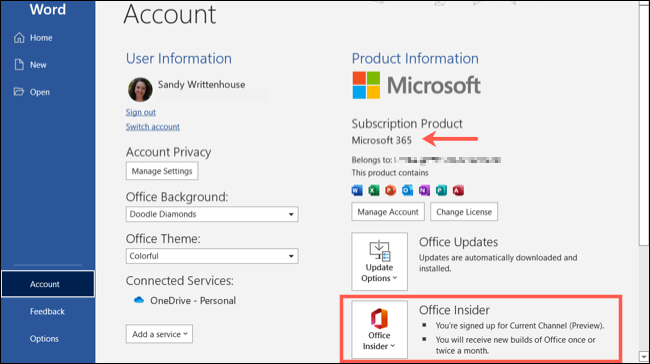The image size is (650, 364).
Task: Click the Open folder icon
Action: (19, 92)
